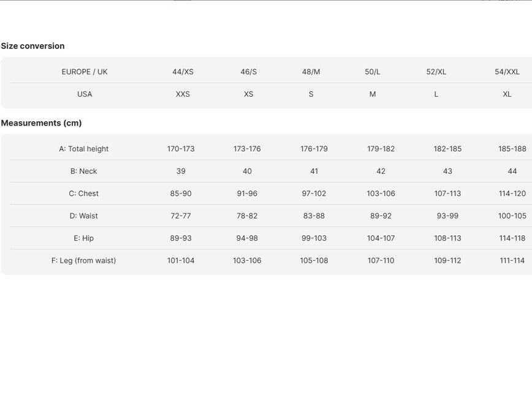The image size is (532, 398).
Task: Click the C: Chest row label
Action: point(84,193)
